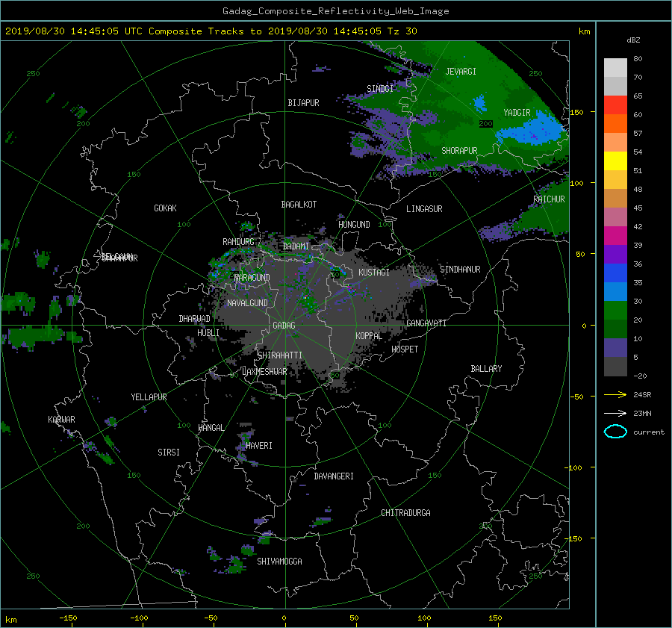Click the yellow 24SR arrow legend icon

click(x=615, y=394)
